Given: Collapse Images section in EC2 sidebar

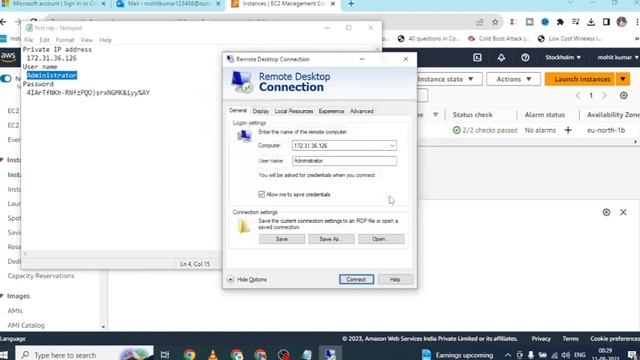Looking at the screenshot, I should pyautogui.click(x=2, y=296).
